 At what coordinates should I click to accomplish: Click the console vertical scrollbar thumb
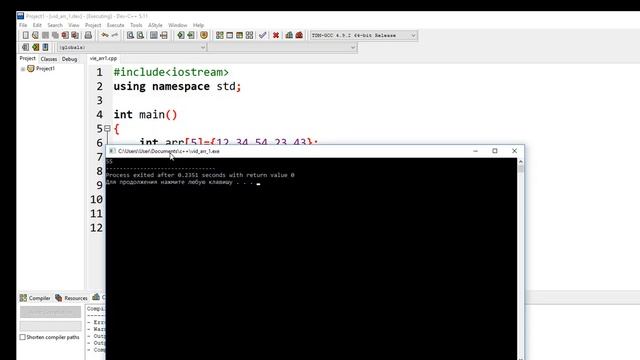click(520, 169)
